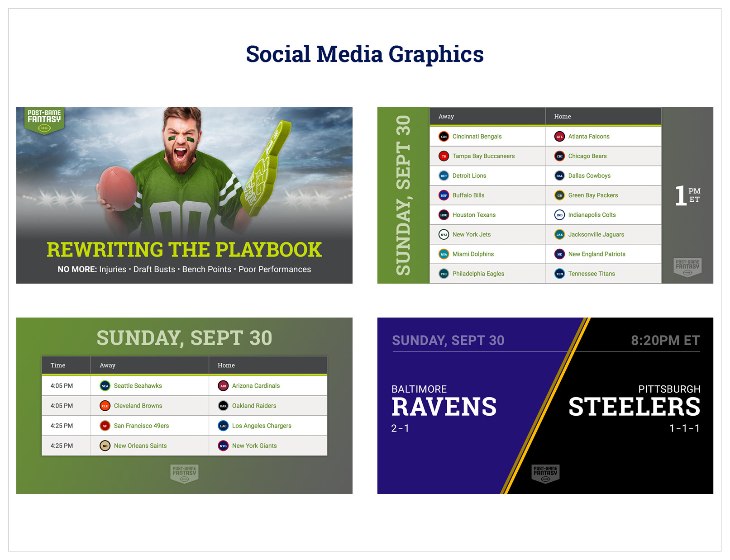Click the Houston Texans HOU logo
This screenshot has height=560, width=730.
coord(444,215)
